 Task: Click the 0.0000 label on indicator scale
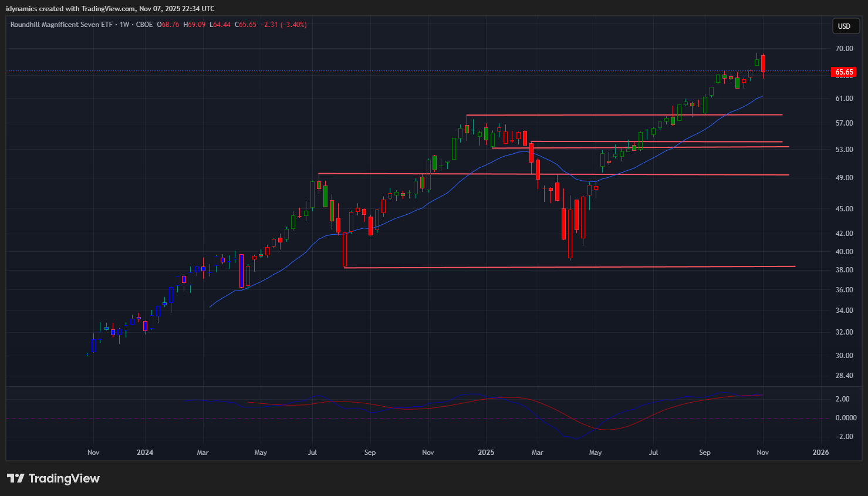tap(845, 418)
